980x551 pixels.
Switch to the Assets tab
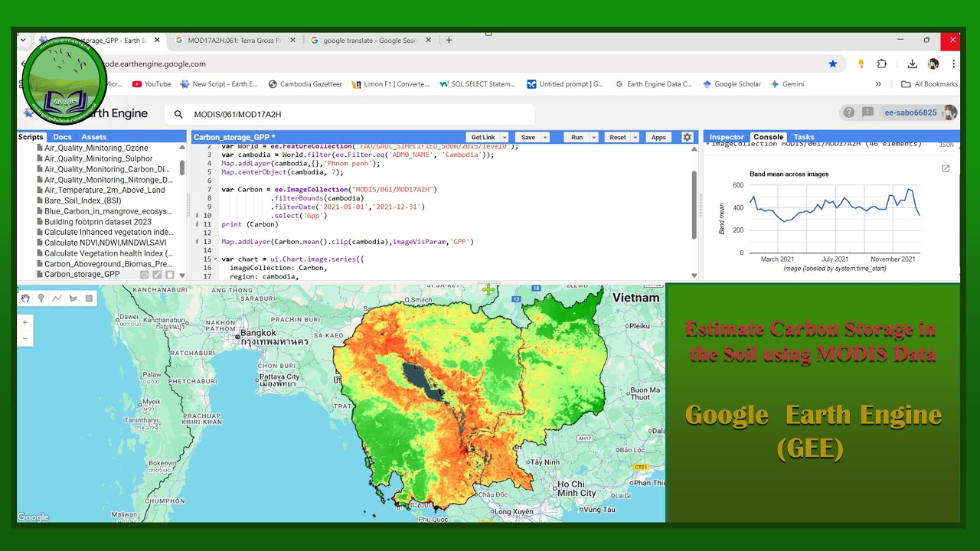pyautogui.click(x=93, y=137)
